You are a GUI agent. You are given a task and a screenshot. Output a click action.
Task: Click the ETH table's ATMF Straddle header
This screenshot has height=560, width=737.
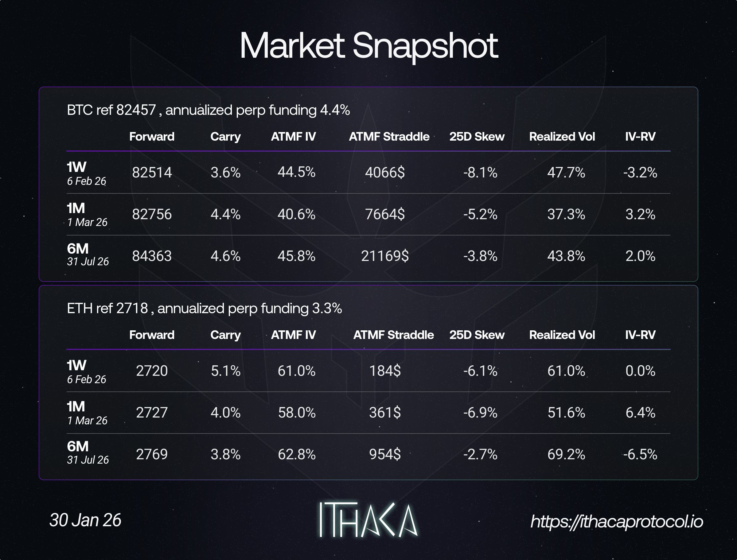[x=393, y=335]
